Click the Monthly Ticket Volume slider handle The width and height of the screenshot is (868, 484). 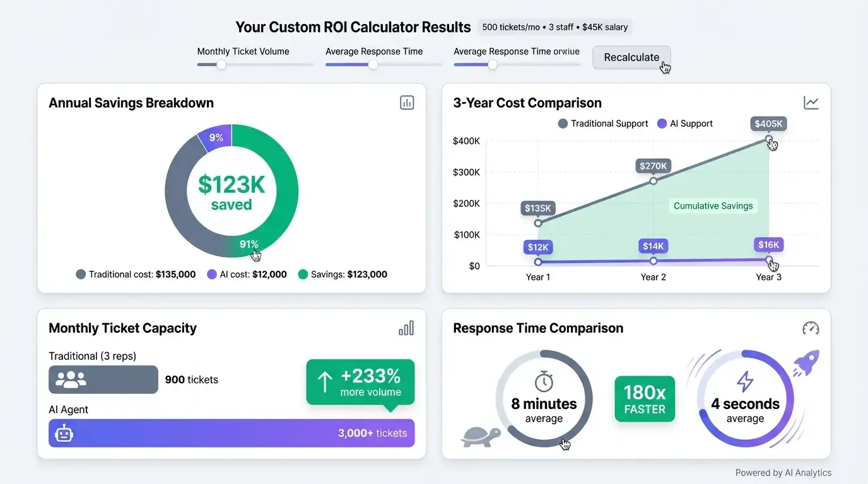coord(220,64)
